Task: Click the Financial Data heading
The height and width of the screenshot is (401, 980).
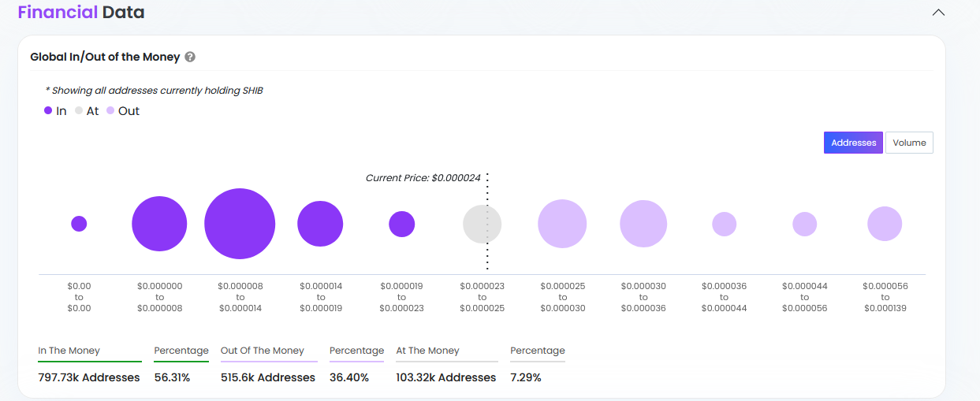Action: tap(81, 12)
